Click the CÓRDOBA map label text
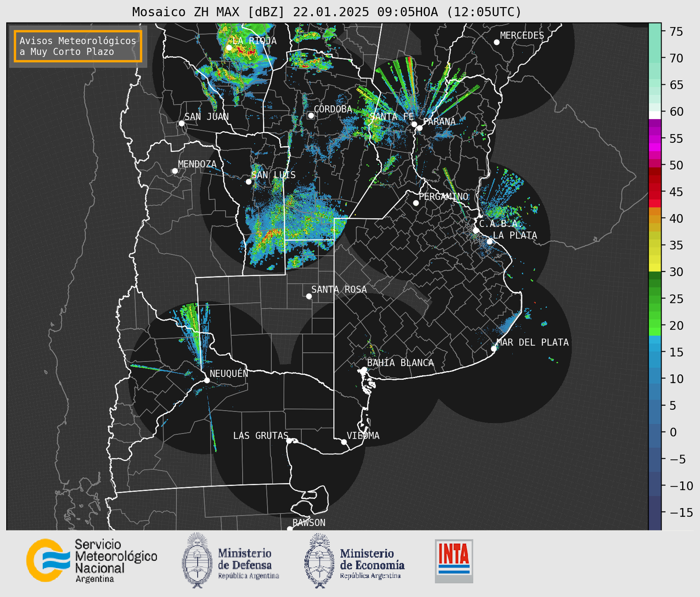Image resolution: width=700 pixels, height=597 pixels. click(x=333, y=109)
